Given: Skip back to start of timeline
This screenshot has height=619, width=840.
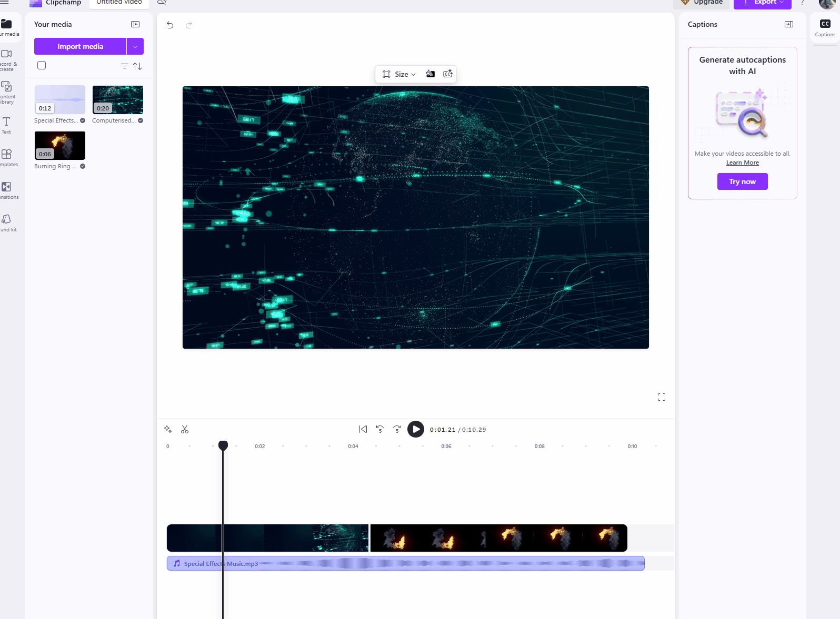Looking at the screenshot, I should [x=363, y=429].
